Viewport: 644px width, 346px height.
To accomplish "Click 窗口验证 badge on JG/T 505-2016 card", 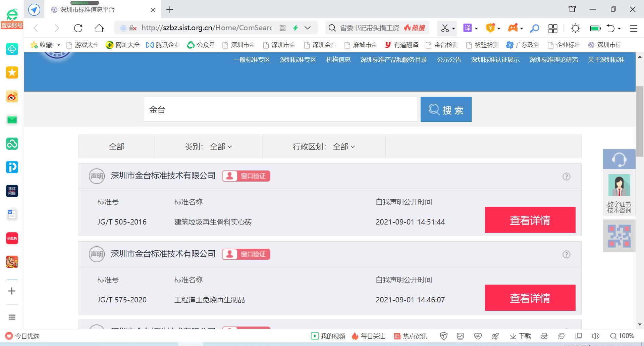I will tap(246, 176).
